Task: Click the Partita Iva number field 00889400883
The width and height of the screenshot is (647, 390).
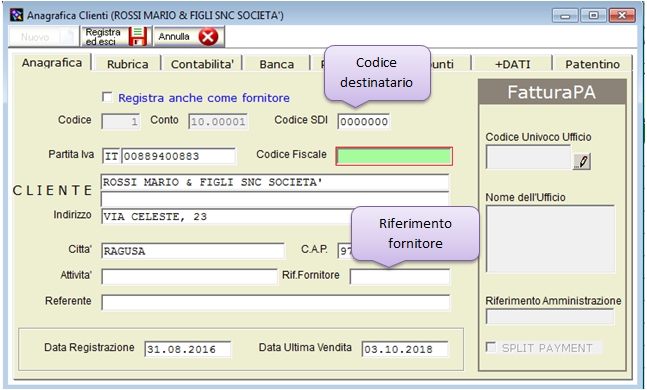Action: (179, 156)
